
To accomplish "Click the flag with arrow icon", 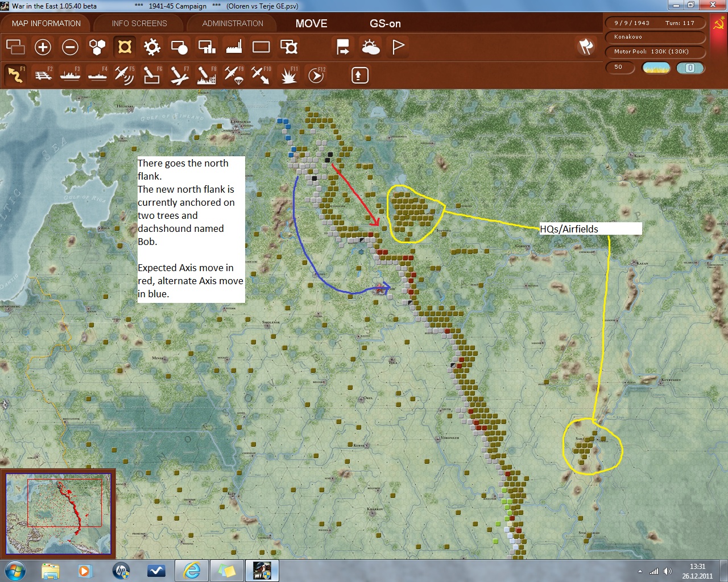I will point(343,47).
